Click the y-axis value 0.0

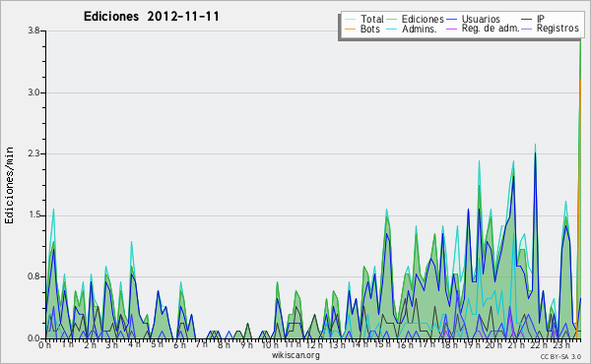coord(33,338)
